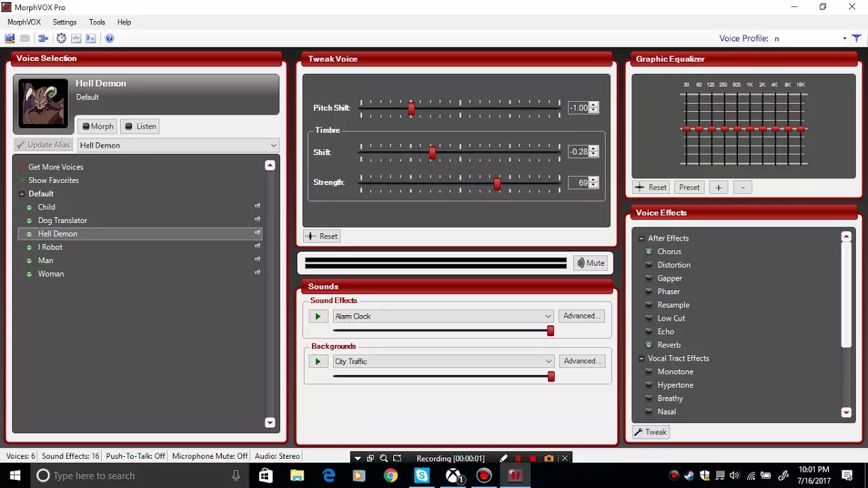Open Advanced settings for Backgrounds
This screenshot has height=488, width=868.
click(582, 361)
